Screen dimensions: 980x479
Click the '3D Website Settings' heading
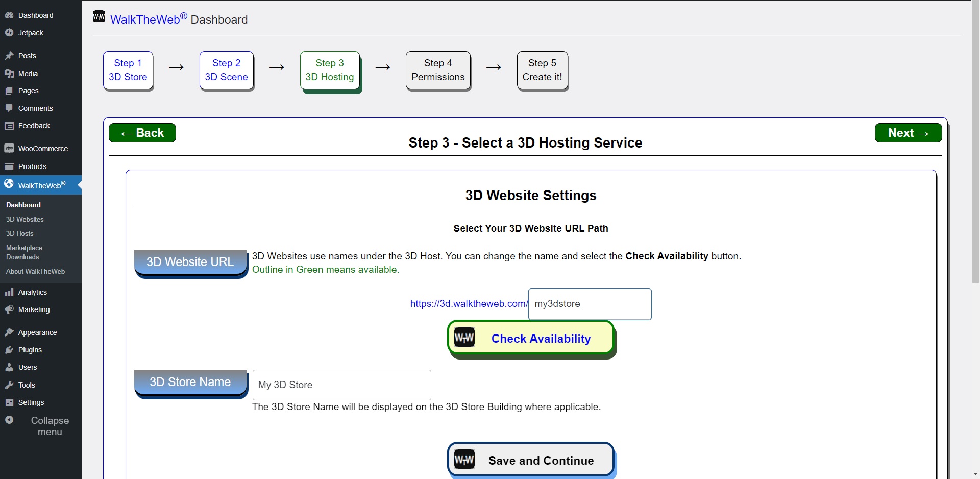(x=531, y=196)
